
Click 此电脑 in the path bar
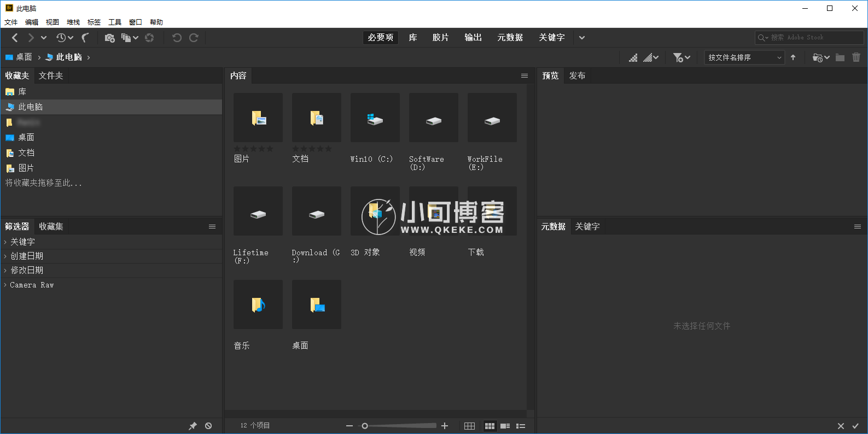click(x=64, y=57)
